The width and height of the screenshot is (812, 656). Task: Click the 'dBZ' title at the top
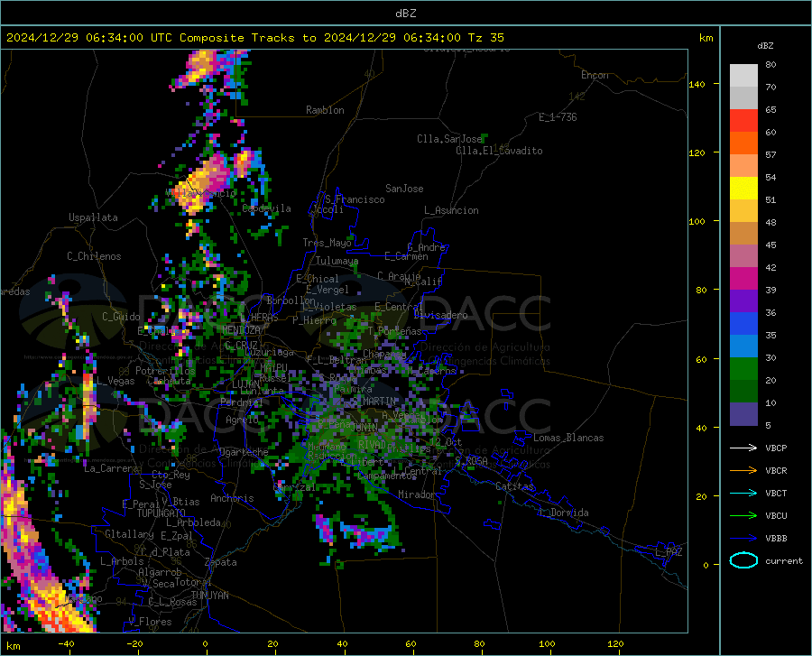(x=405, y=14)
